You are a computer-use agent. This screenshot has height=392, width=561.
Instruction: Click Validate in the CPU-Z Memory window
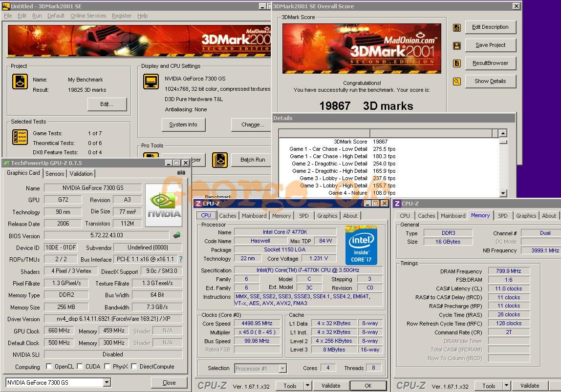[530, 386]
